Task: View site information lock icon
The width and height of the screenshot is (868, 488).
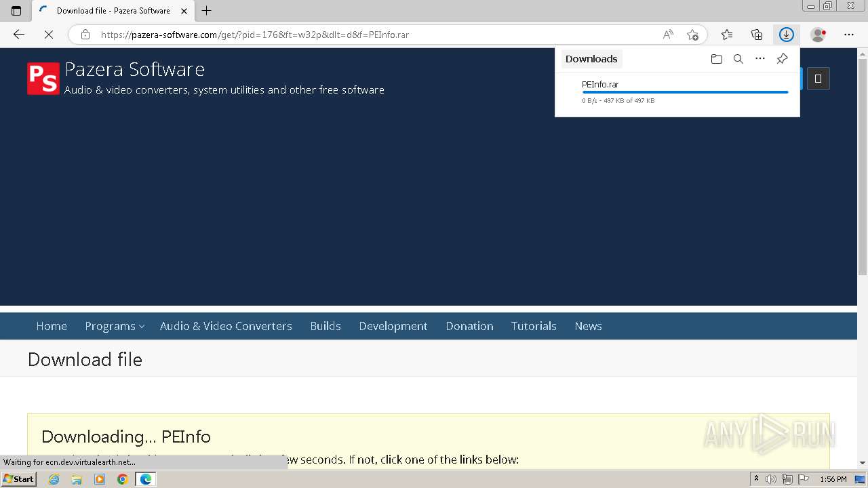Action: point(85,35)
